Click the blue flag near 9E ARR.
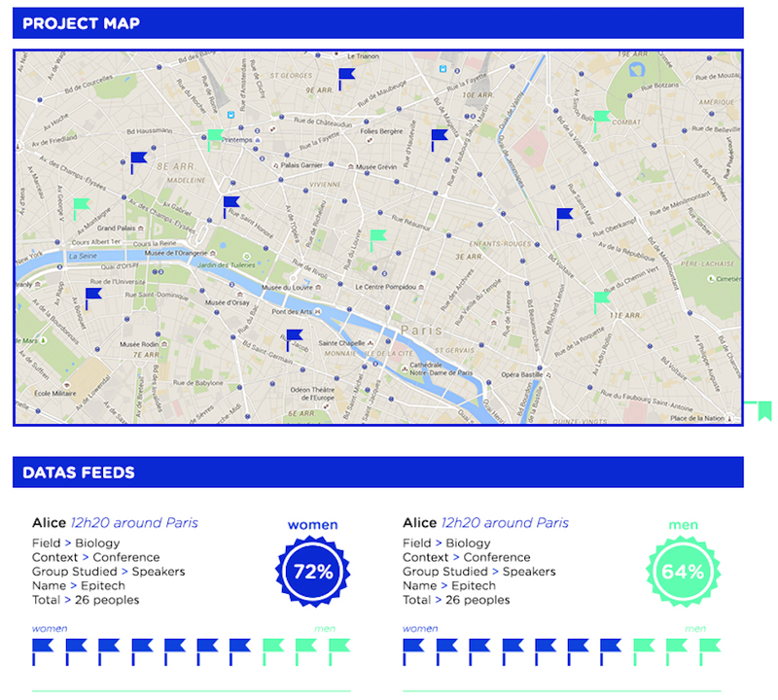Image resolution: width=778 pixels, height=700 pixels. (347, 80)
